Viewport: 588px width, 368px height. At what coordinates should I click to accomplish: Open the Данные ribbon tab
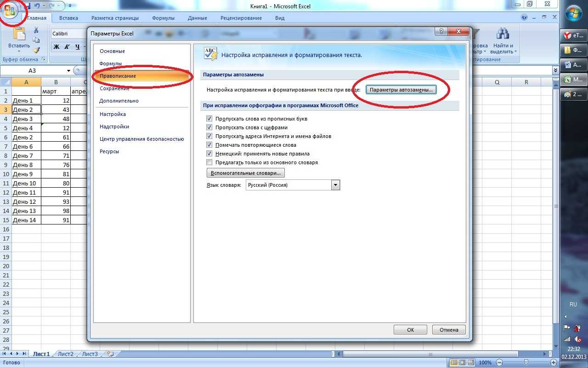click(x=197, y=18)
